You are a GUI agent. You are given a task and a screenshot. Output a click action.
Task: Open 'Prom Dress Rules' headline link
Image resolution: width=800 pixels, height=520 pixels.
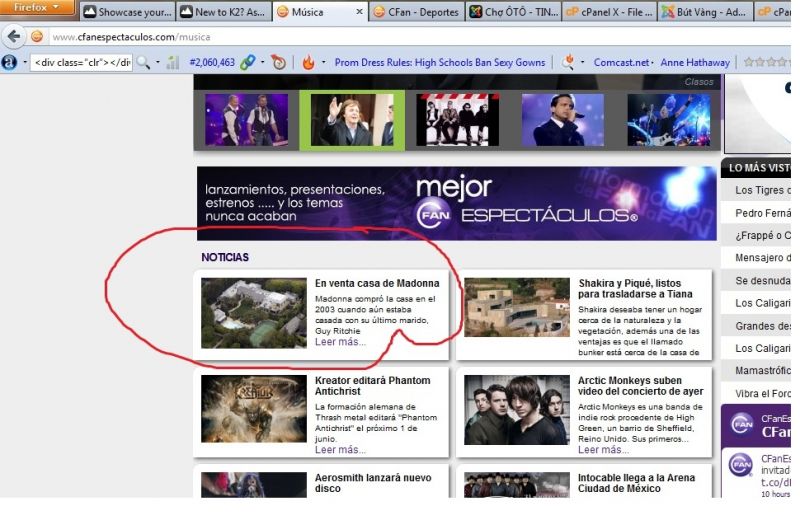tap(440, 62)
